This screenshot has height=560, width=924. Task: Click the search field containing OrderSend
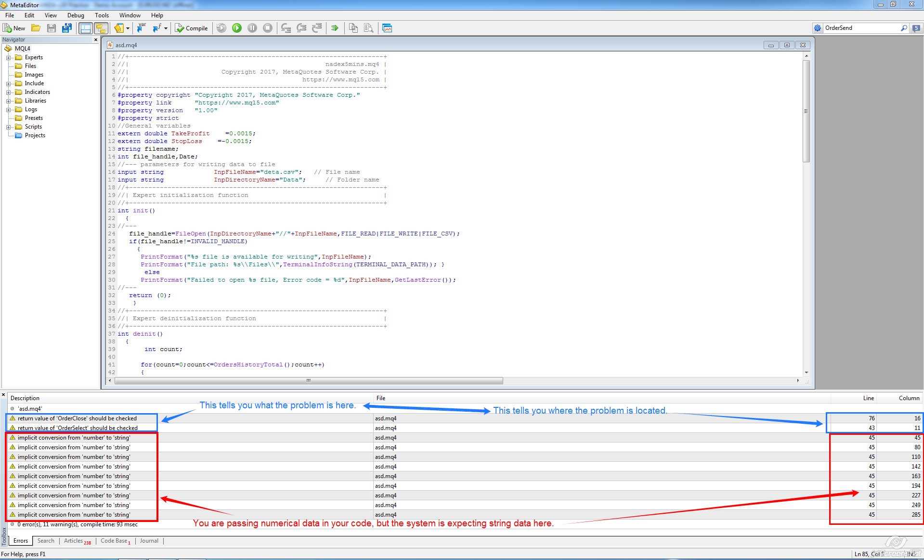861,28
